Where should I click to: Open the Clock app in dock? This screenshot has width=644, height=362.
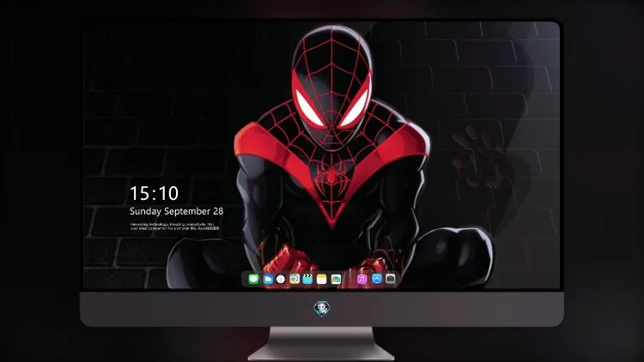[281, 279]
